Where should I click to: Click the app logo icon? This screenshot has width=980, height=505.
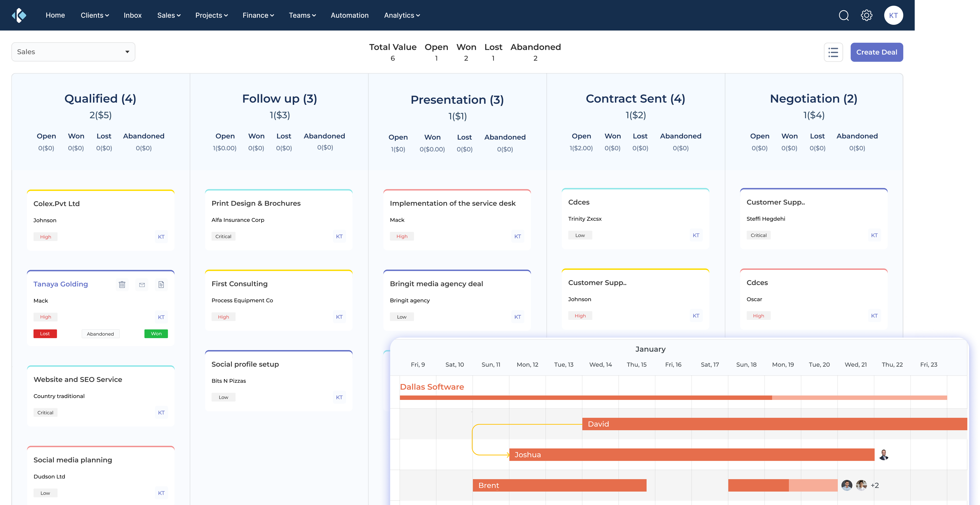click(19, 15)
